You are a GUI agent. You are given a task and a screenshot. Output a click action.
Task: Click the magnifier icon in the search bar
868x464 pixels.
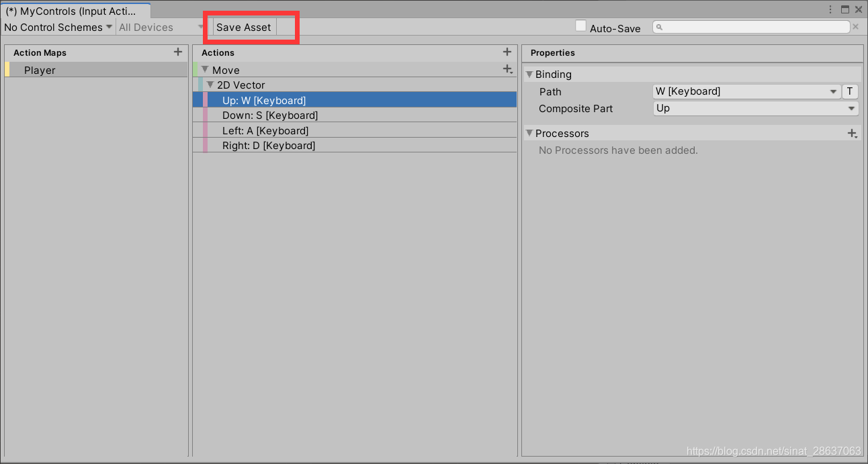tap(659, 26)
